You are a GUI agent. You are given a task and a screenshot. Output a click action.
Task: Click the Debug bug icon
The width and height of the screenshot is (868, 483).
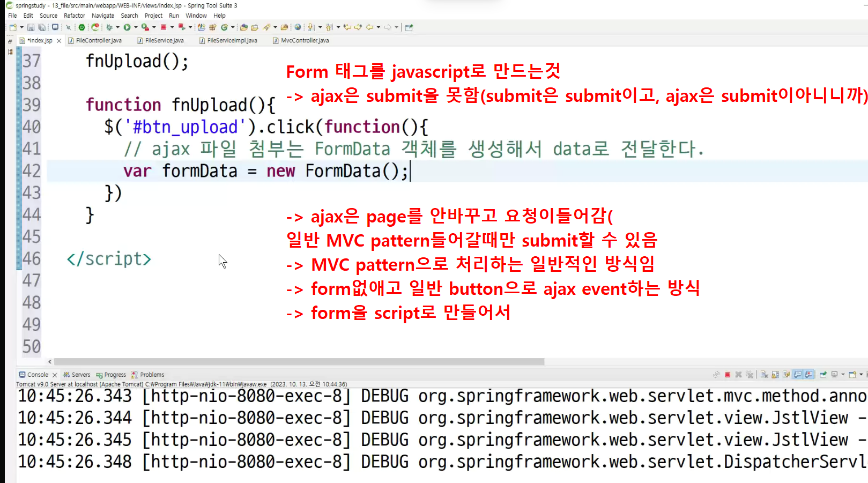coord(109,27)
